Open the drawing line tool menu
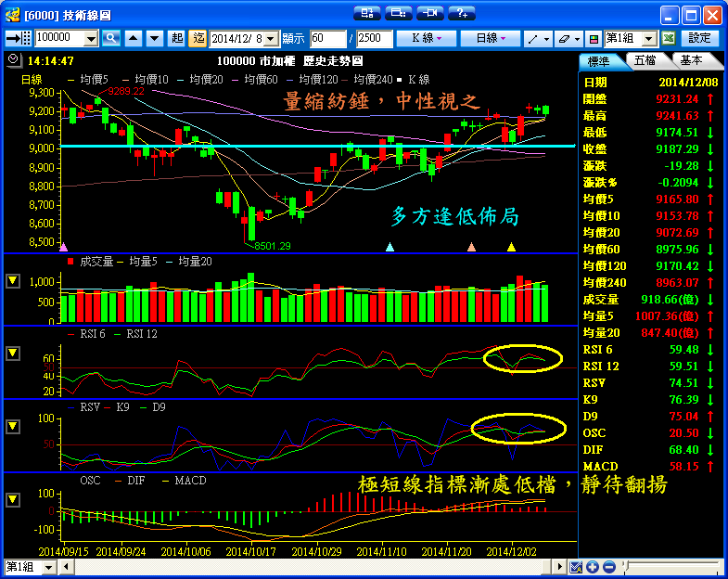This screenshot has width=728, height=579. 537,38
